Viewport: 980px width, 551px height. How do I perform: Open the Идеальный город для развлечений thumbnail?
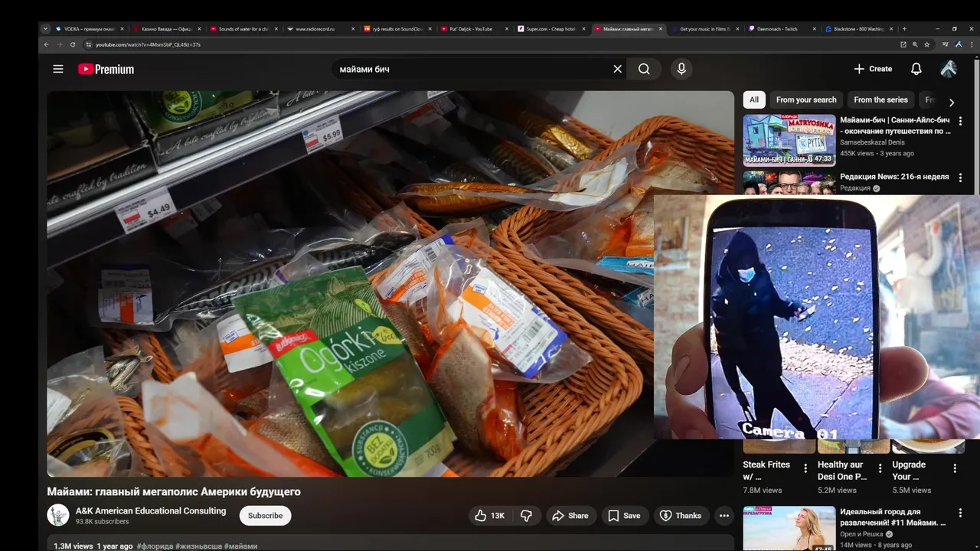click(x=789, y=529)
